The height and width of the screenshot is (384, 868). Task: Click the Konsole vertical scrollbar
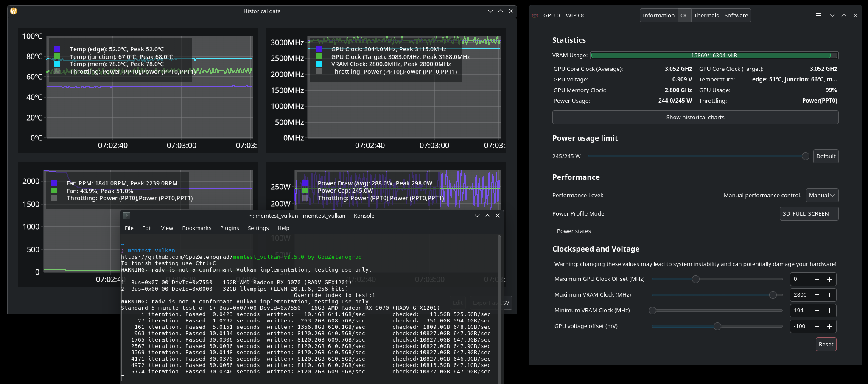[x=499, y=309]
